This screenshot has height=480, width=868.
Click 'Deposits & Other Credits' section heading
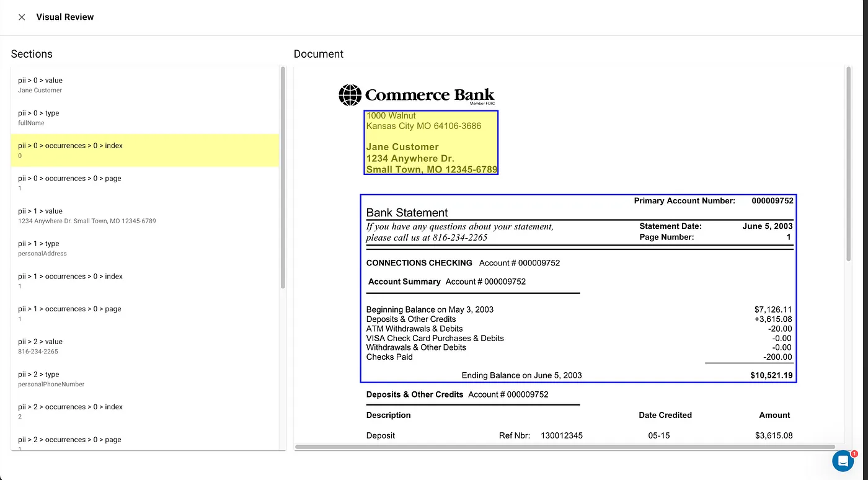tap(415, 394)
